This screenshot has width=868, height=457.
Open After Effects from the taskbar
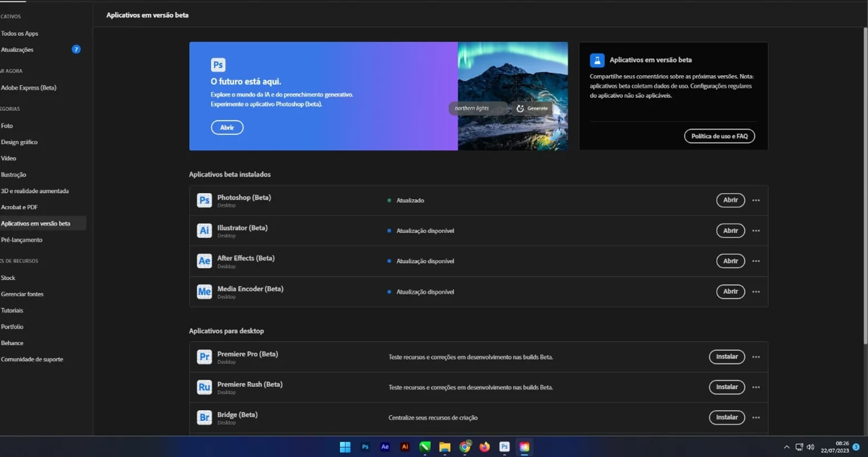(x=385, y=447)
